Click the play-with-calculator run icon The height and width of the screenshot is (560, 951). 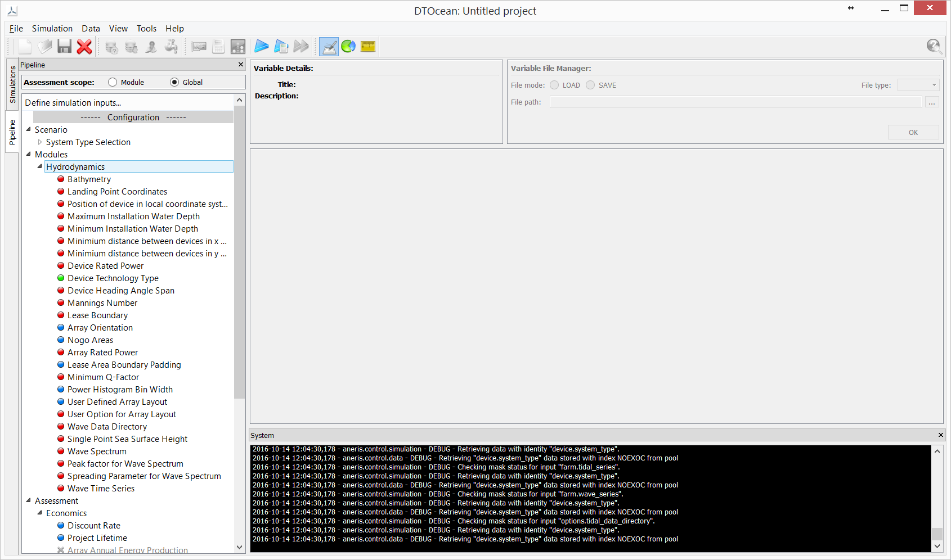281,47
